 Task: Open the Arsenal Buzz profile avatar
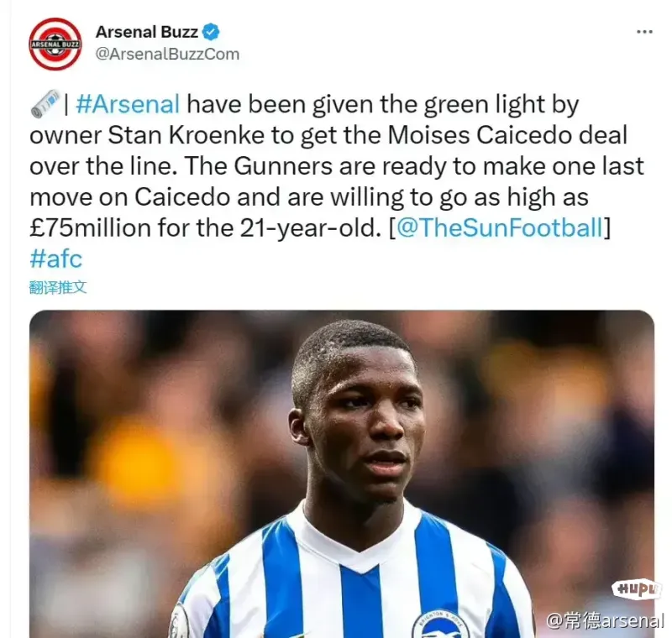click(x=55, y=44)
